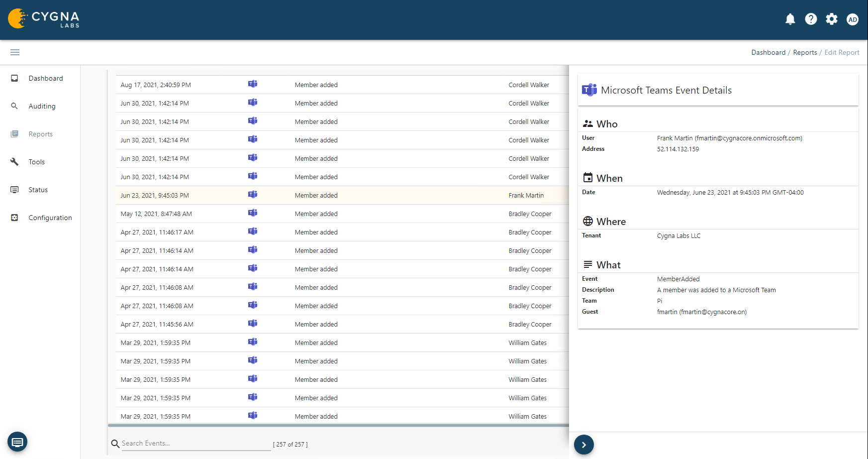This screenshot has height=459, width=868.
Task: Click the Teams icon in Jun 23, 2021 row
Action: pyautogui.click(x=253, y=195)
